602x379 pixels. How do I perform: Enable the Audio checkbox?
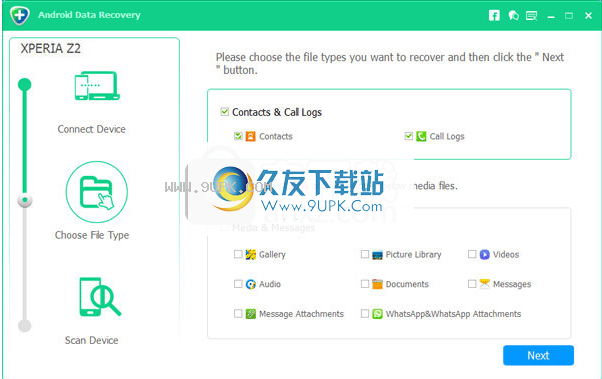pos(238,284)
